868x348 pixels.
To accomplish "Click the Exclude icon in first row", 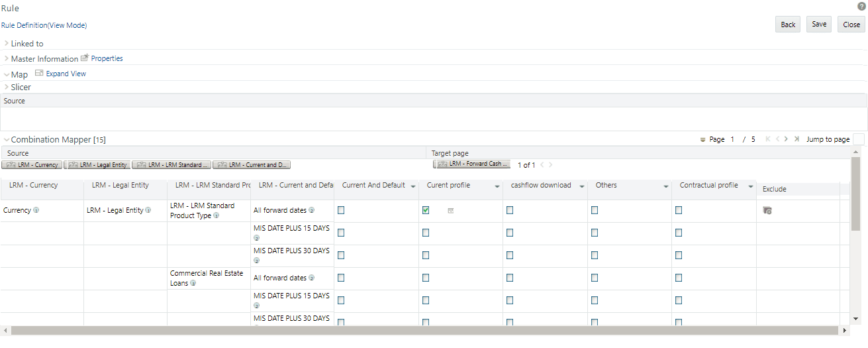I will click(x=767, y=210).
